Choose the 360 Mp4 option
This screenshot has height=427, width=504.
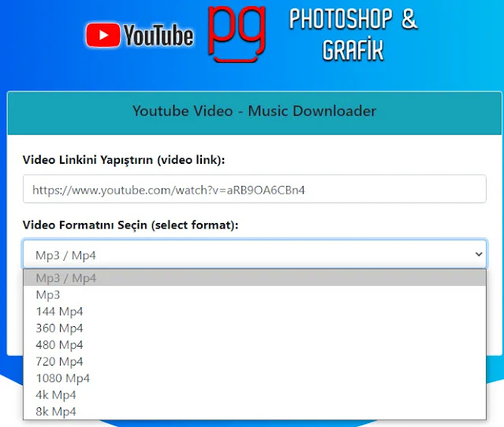point(255,328)
